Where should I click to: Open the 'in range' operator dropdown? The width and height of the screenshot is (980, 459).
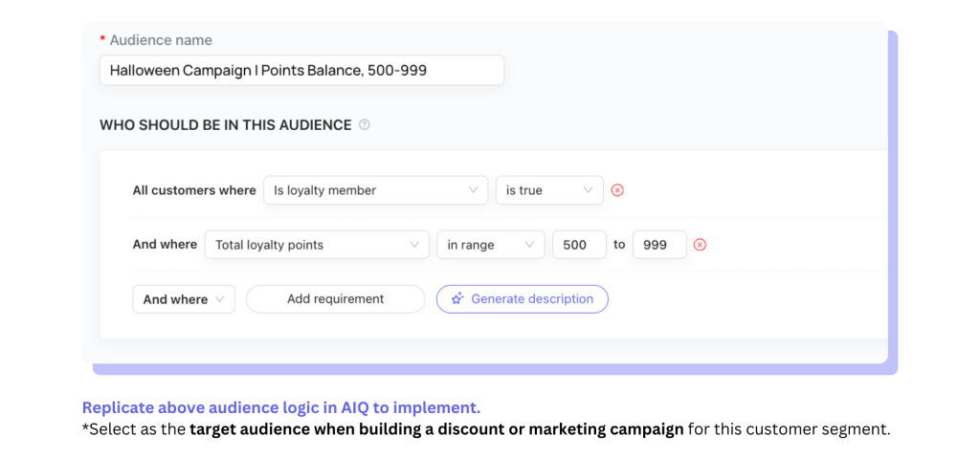(491, 245)
